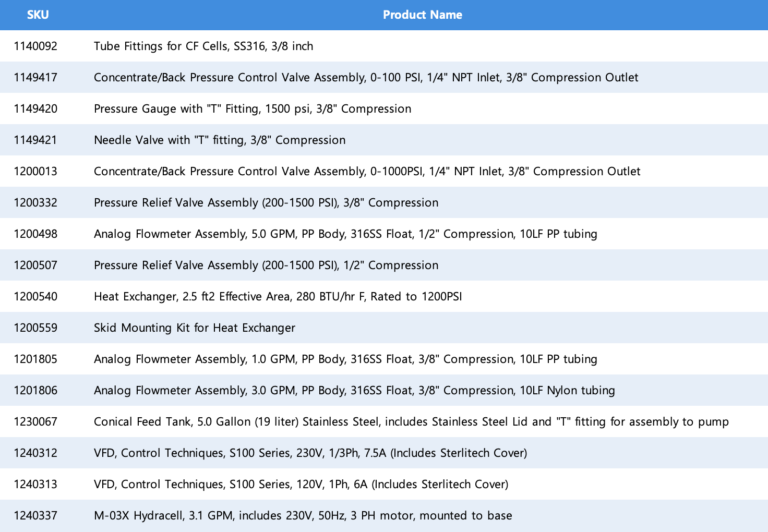The height and width of the screenshot is (532, 768).
Task: Select SKU 1201805 cell
Action: (35, 359)
